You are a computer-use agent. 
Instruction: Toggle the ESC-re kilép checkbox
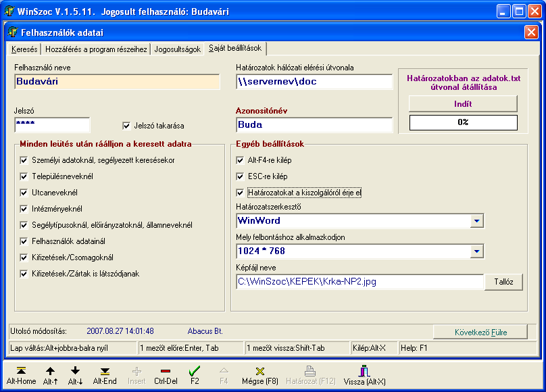240,176
